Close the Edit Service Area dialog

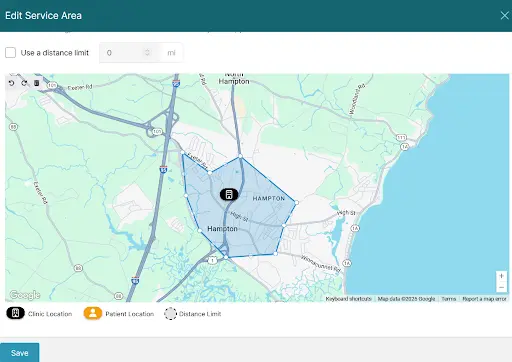click(504, 15)
